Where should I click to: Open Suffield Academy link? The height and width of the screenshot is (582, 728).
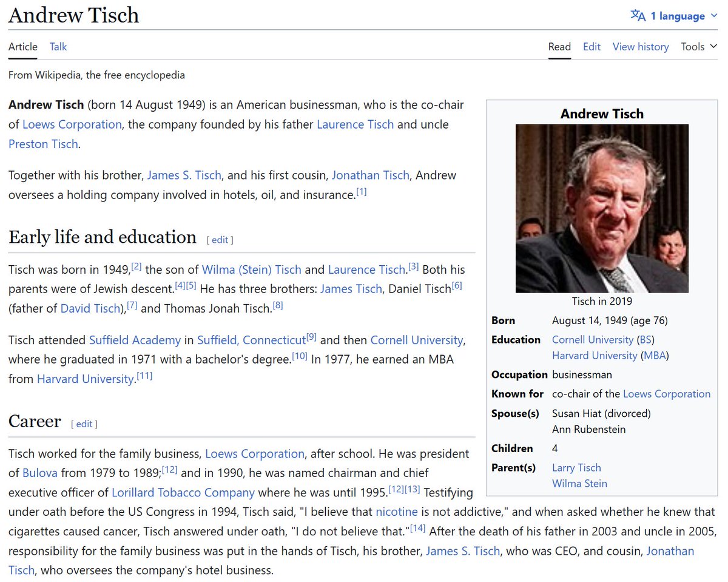tap(135, 340)
